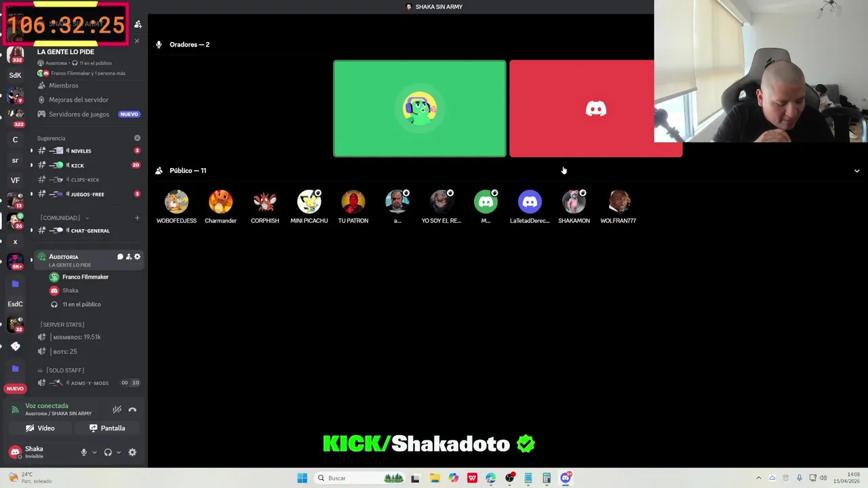Create channel in COMUNIDAD with plus
868x488 pixels.
(137, 218)
